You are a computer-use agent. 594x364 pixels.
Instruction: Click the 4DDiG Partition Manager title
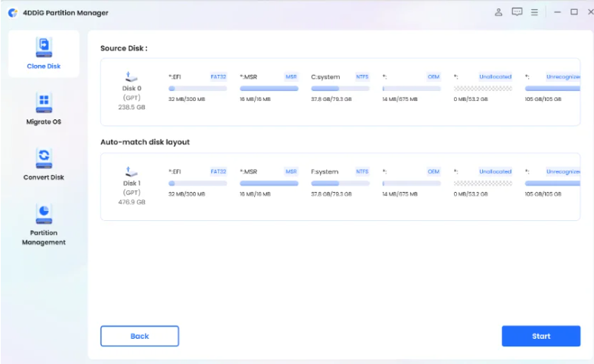point(66,13)
